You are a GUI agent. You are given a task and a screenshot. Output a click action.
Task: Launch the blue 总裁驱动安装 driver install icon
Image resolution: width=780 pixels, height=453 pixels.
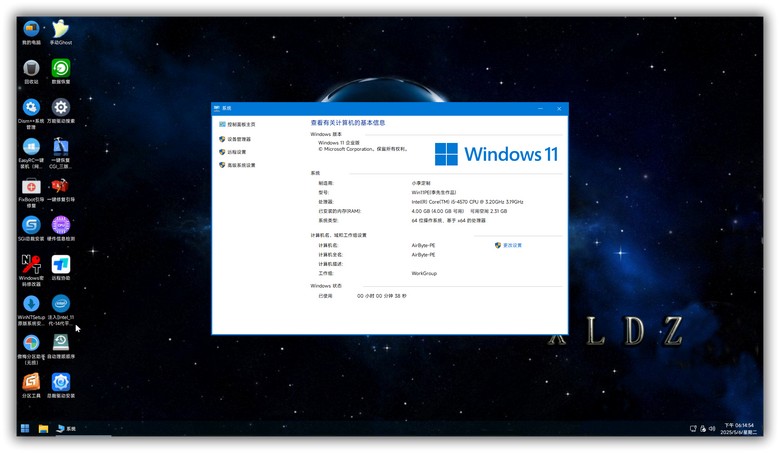click(x=61, y=382)
